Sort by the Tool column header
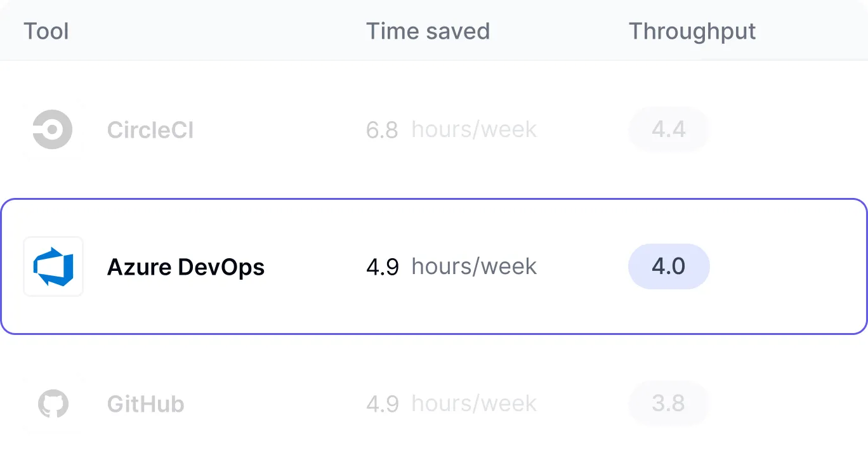Screen dimensions: 868x472 [46, 31]
